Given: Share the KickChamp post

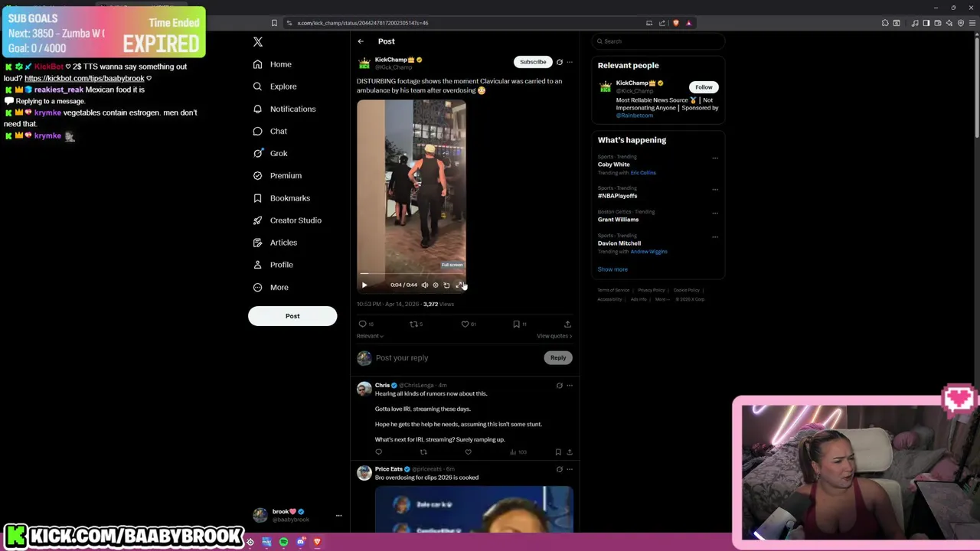Looking at the screenshot, I should pyautogui.click(x=567, y=324).
